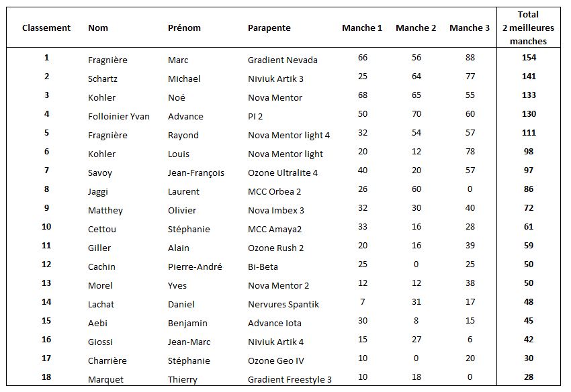The width and height of the screenshot is (571, 392).
Task: Click the Manche 1 column header
Action: tap(362, 28)
